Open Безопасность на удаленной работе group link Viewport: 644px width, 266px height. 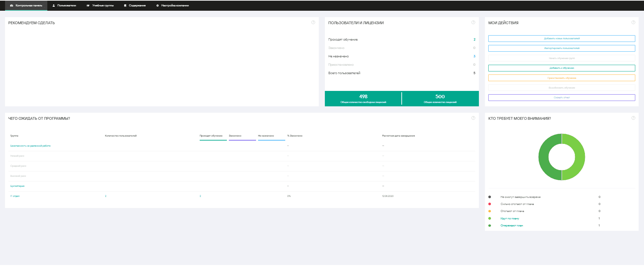[x=31, y=146]
